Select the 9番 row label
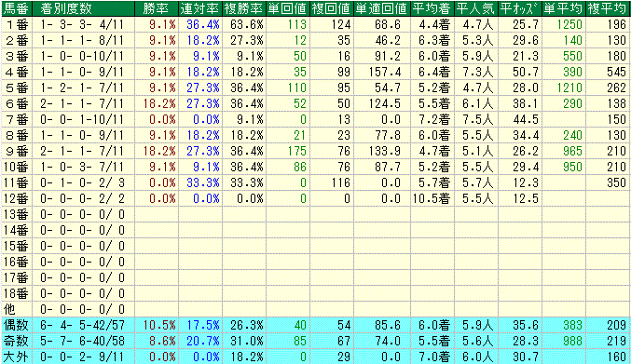 (17, 151)
